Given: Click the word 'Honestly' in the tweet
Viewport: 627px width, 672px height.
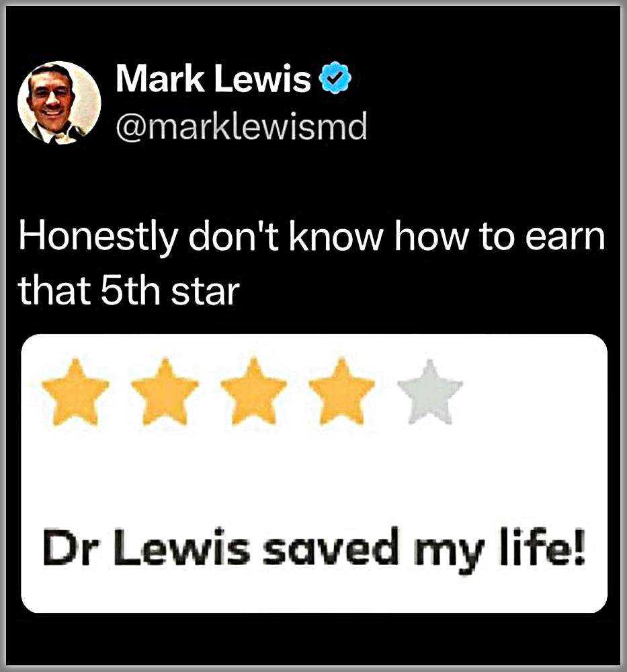Looking at the screenshot, I should tap(98, 237).
